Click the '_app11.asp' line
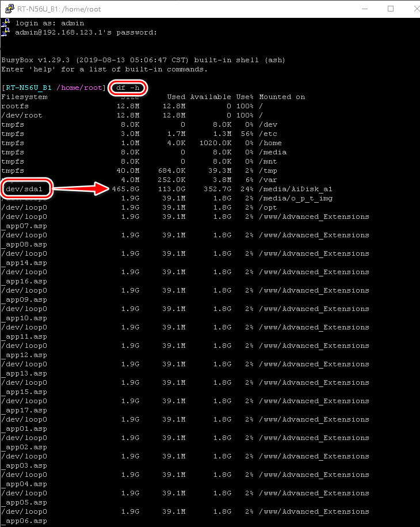Screen dimensions: 420x527 pyautogui.click(x=24, y=337)
